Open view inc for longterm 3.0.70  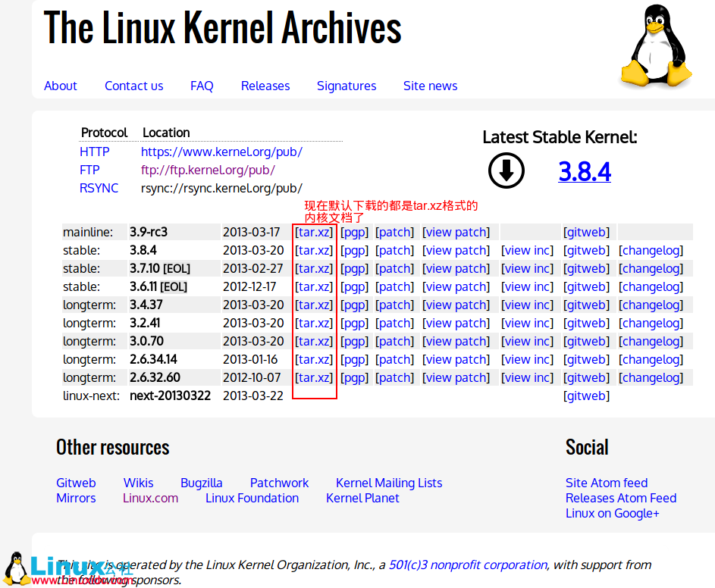[x=528, y=341]
